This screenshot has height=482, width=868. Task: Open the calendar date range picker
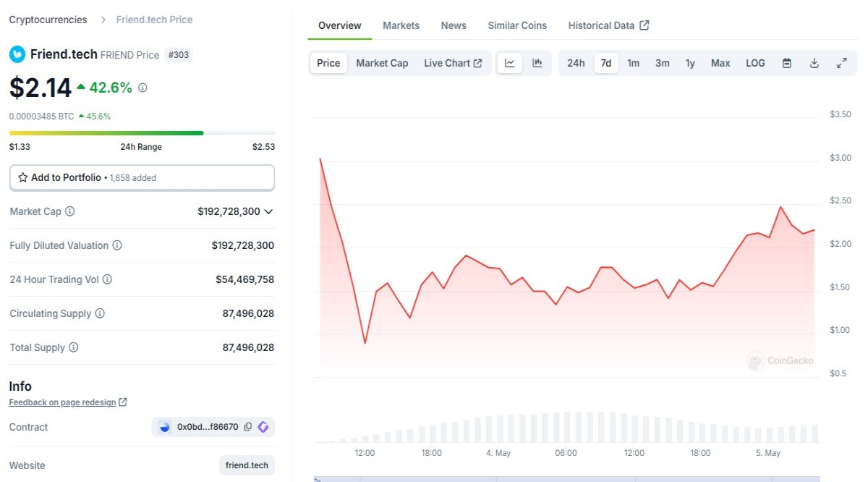tap(787, 63)
